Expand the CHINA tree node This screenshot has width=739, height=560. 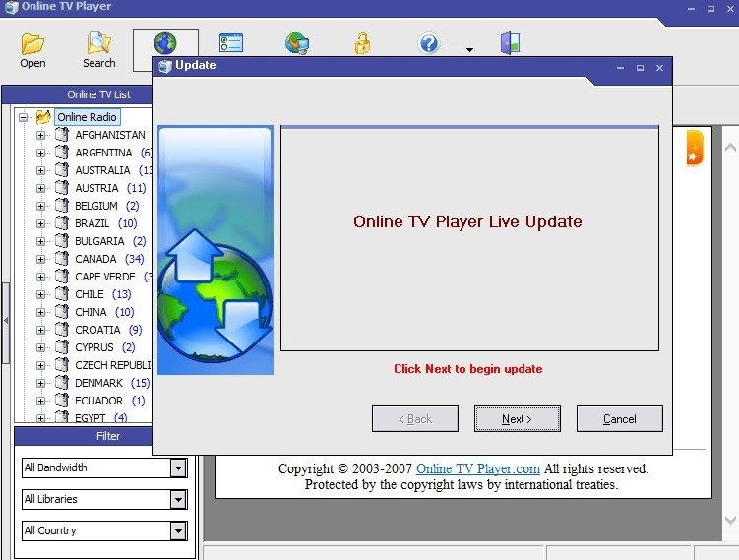[41, 312]
